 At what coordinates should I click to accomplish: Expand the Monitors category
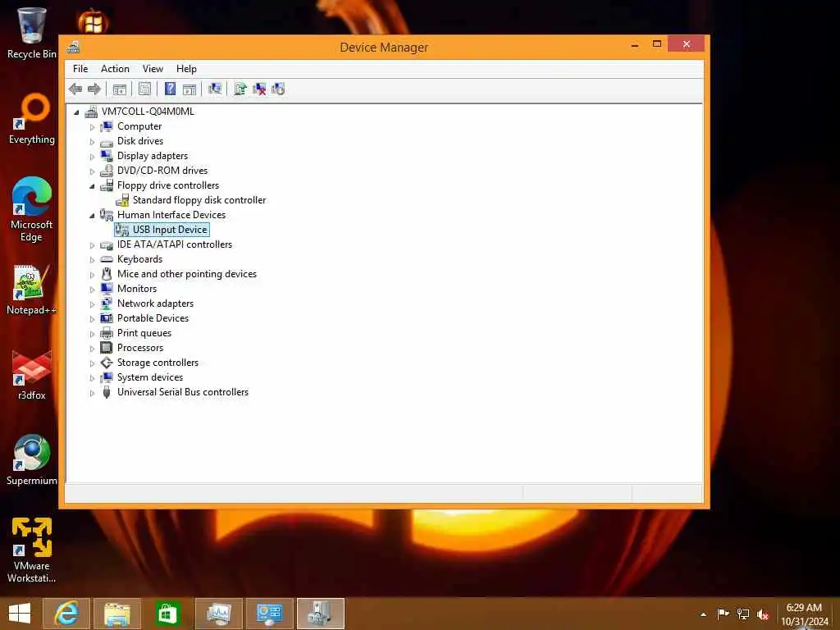[x=92, y=290]
